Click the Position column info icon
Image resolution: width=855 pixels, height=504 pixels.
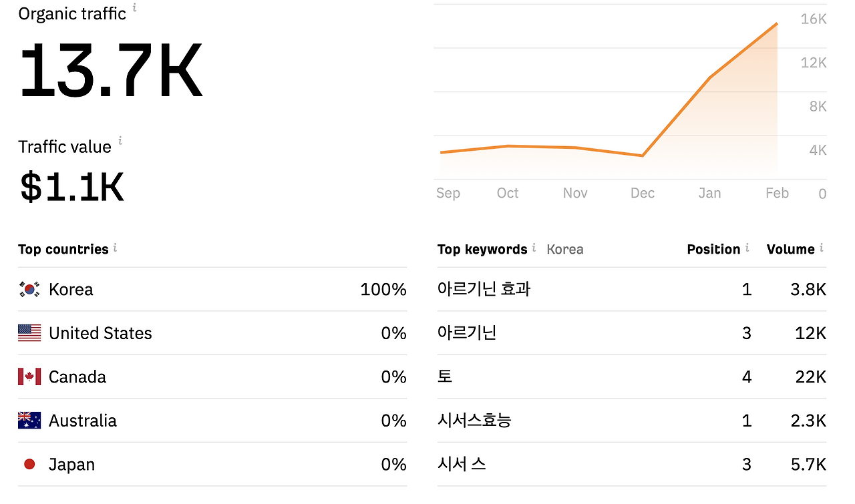pos(747,248)
